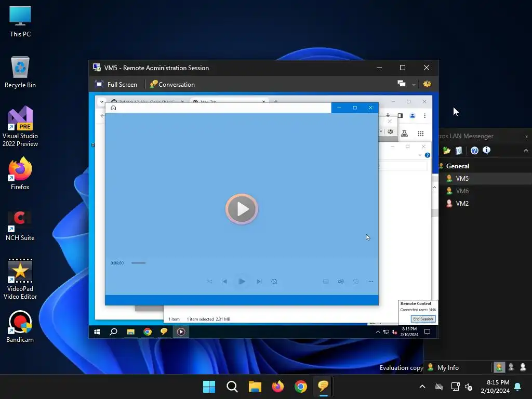Click the remote taskbar muted speaker icon
This screenshot has height=399, width=532.
tap(394, 332)
